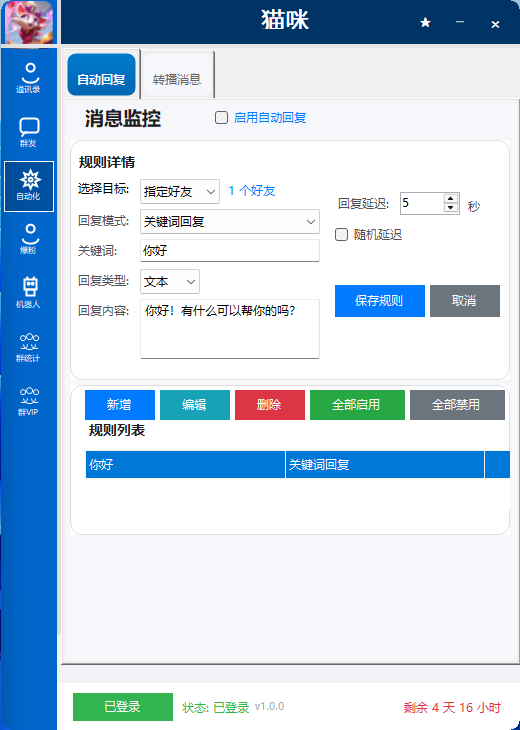Select the 关键词回复 cell in rule list
The width and height of the screenshot is (520, 730).
[x=385, y=464]
